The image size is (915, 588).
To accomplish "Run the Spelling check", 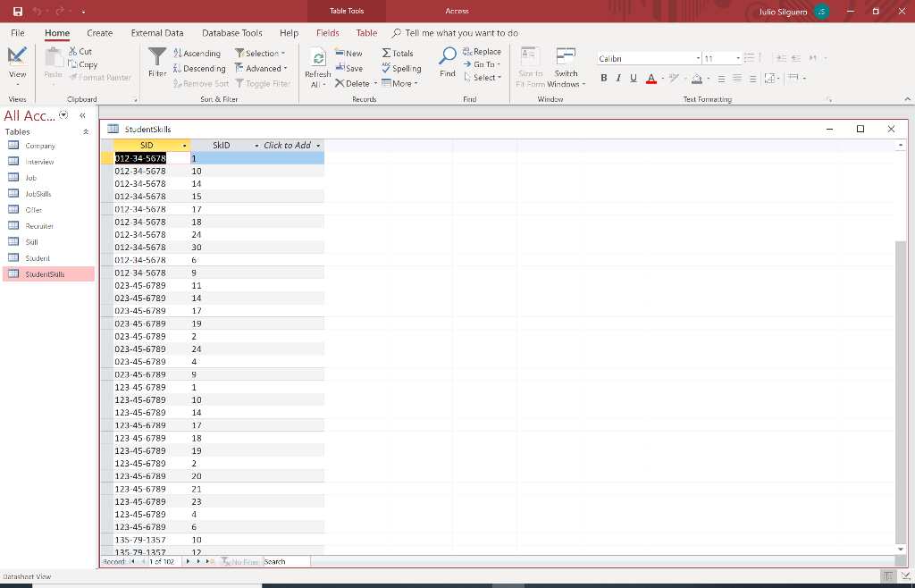I will (x=401, y=68).
